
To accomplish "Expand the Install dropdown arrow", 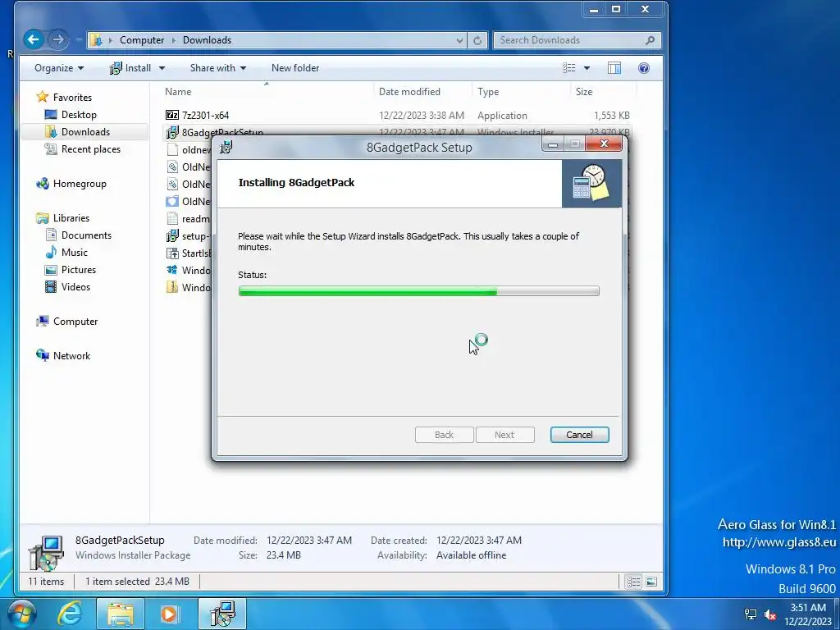I will pyautogui.click(x=162, y=68).
